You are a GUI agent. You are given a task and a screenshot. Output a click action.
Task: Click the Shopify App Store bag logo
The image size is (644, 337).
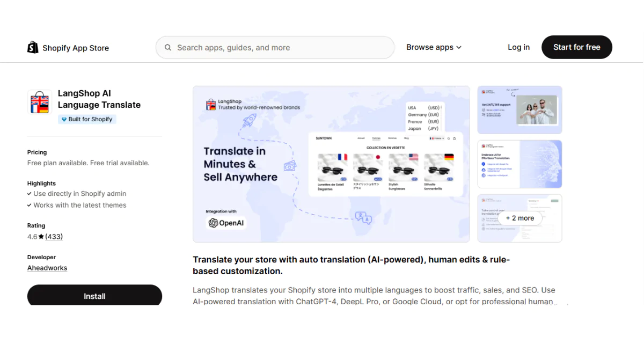(x=32, y=47)
